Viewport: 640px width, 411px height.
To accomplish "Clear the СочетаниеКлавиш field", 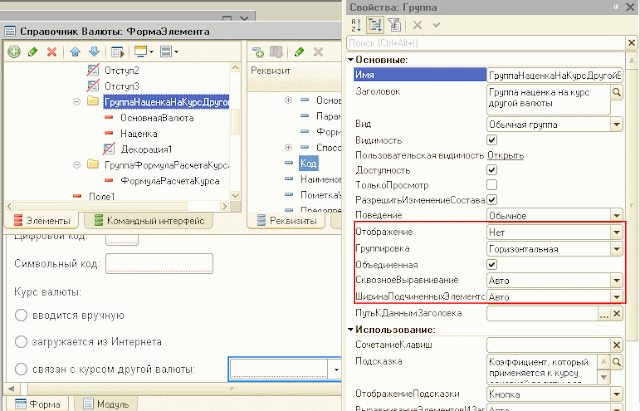I will [x=617, y=345].
